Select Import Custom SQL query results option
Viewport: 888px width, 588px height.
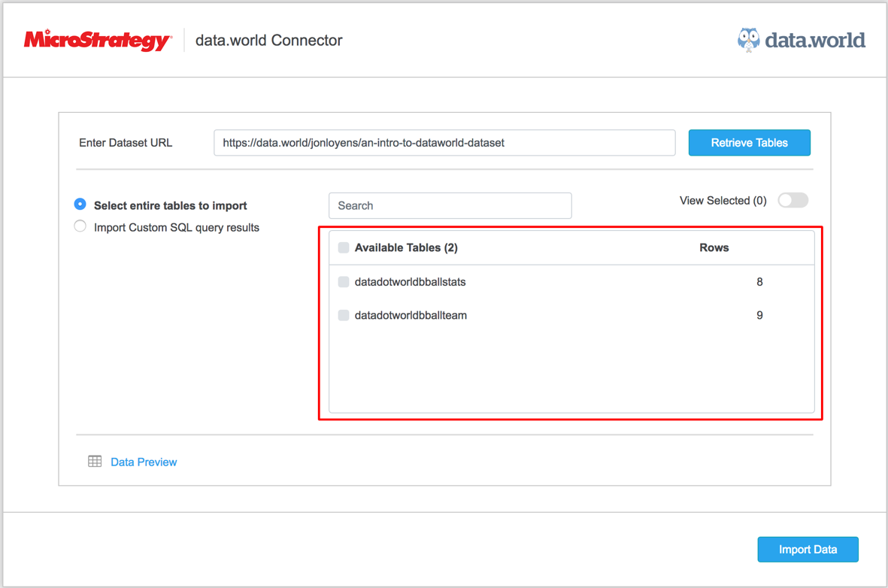(x=80, y=226)
